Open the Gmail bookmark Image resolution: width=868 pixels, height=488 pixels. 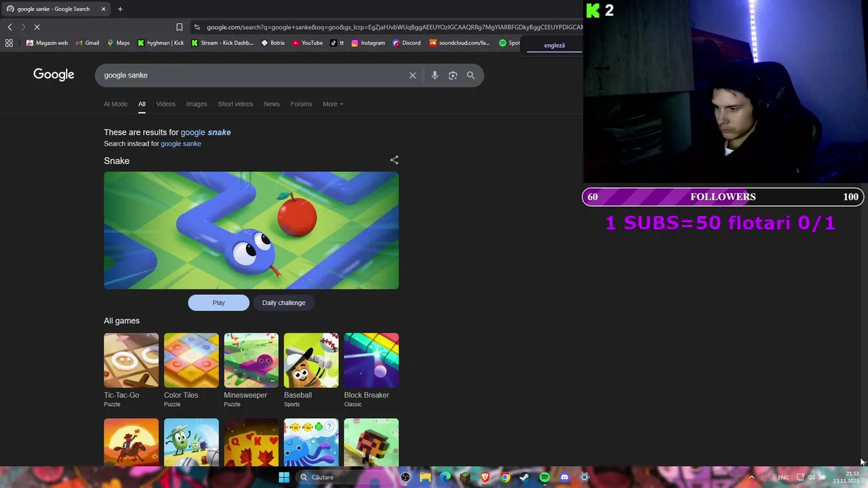[87, 43]
